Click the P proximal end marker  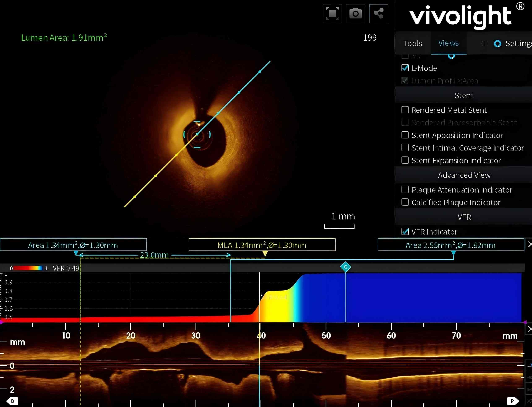512,401
